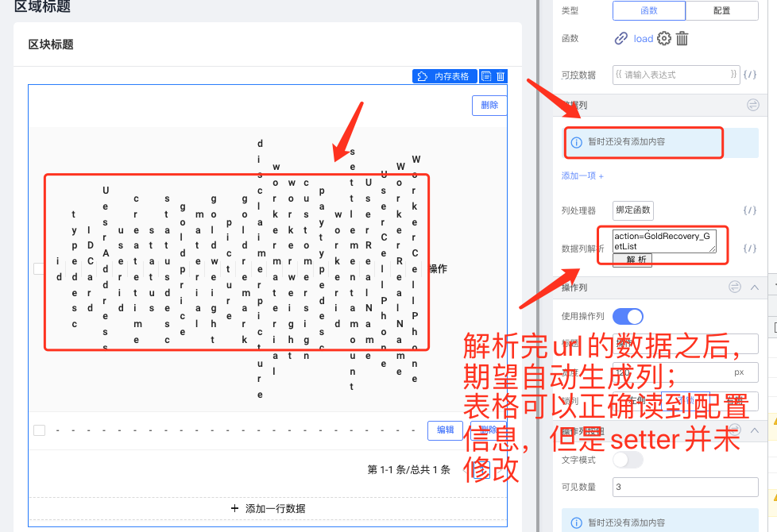Click the 编辑 button in the row

(x=445, y=430)
